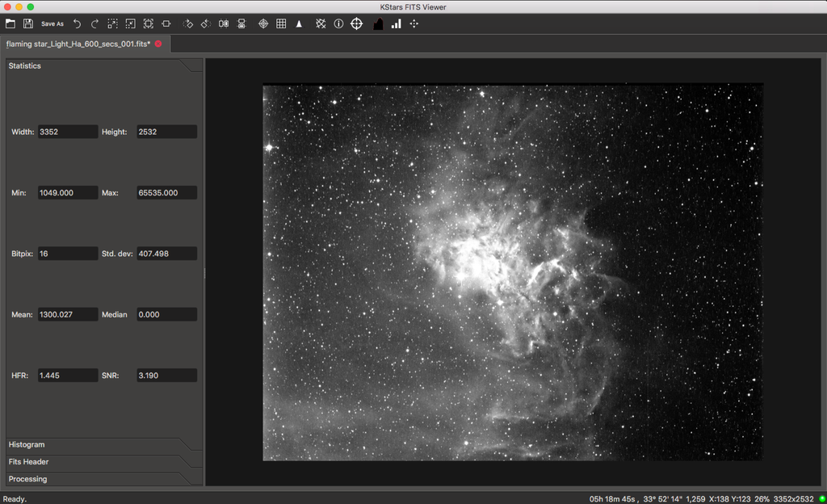827x504 pixels.
Task: Maximize window with the green button
Action: pyautogui.click(x=31, y=6)
